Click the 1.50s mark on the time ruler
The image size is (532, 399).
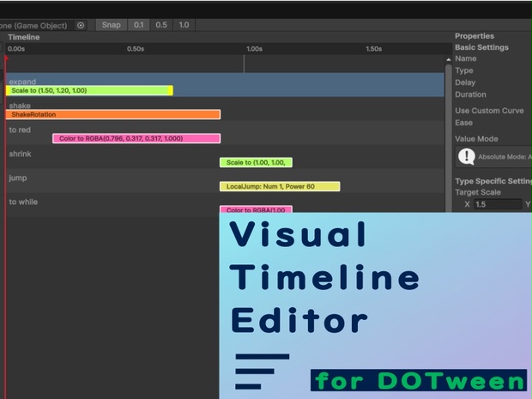(373, 49)
